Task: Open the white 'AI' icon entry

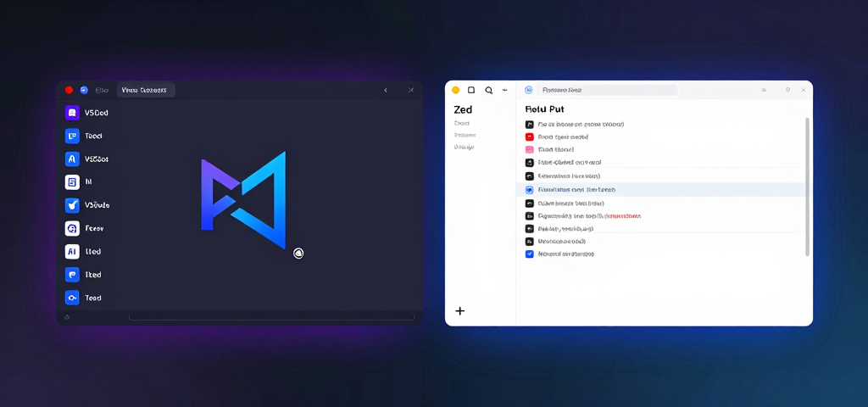Action: [72, 252]
